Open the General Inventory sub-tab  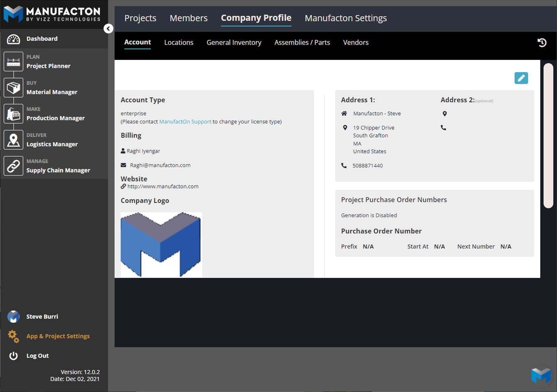click(234, 42)
